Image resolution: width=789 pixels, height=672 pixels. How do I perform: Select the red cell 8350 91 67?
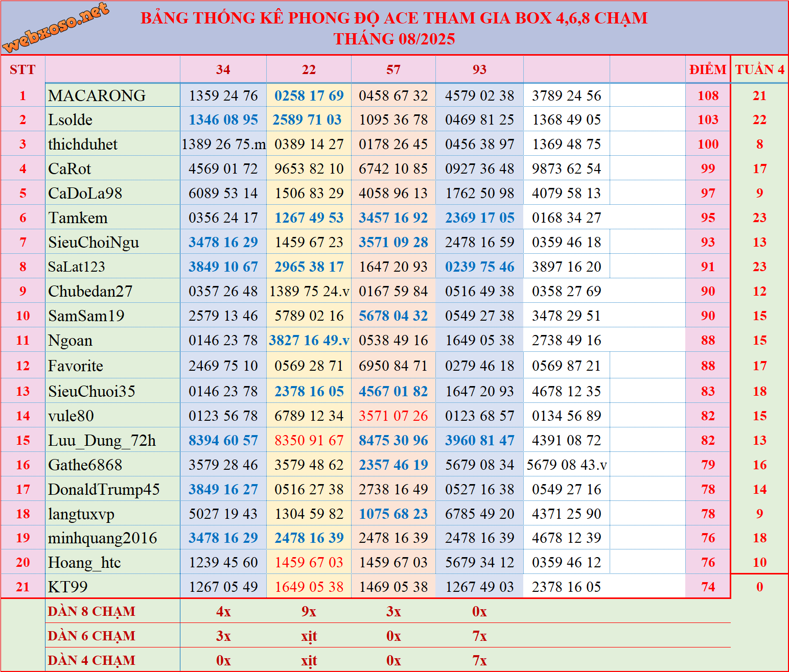pos(309,441)
